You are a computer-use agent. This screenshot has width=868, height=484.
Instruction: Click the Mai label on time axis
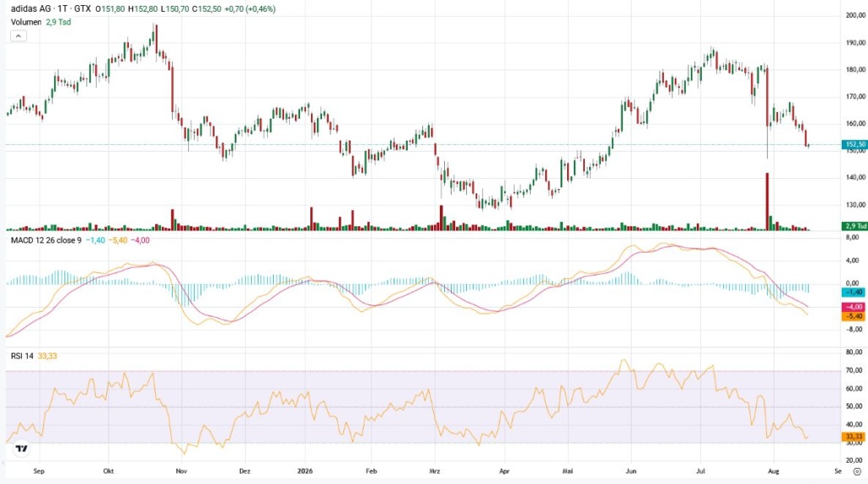point(567,471)
